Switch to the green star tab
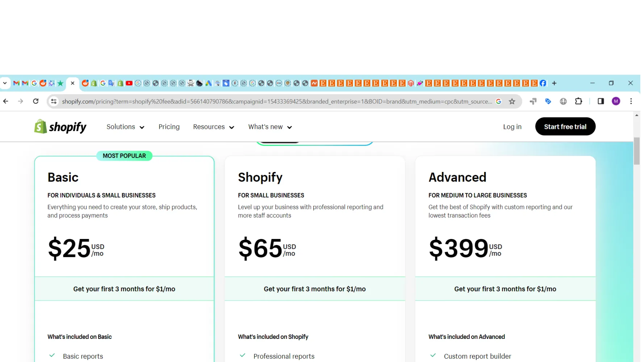Image resolution: width=644 pixels, height=362 pixels. pos(60,83)
